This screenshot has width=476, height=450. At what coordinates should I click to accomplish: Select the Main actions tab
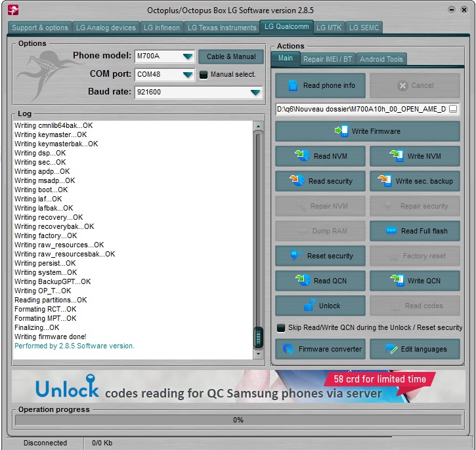tap(286, 58)
